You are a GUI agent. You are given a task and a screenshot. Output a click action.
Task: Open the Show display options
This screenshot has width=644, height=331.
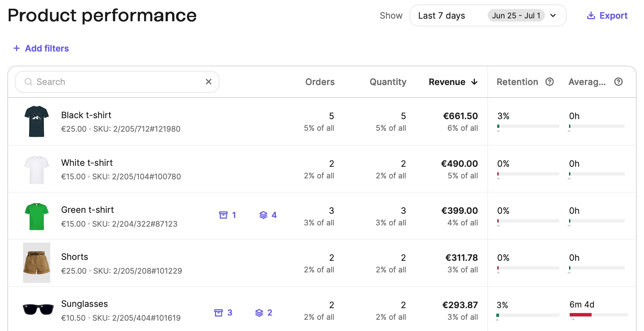click(391, 15)
